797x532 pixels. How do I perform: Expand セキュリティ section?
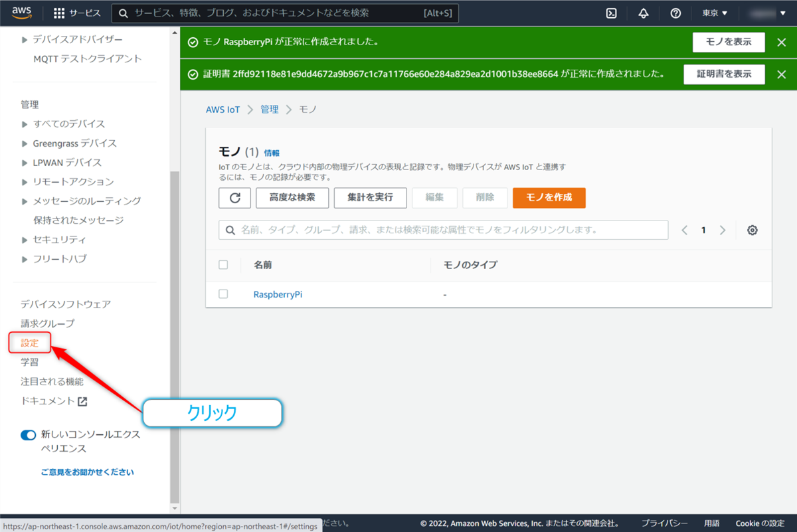(x=25, y=240)
